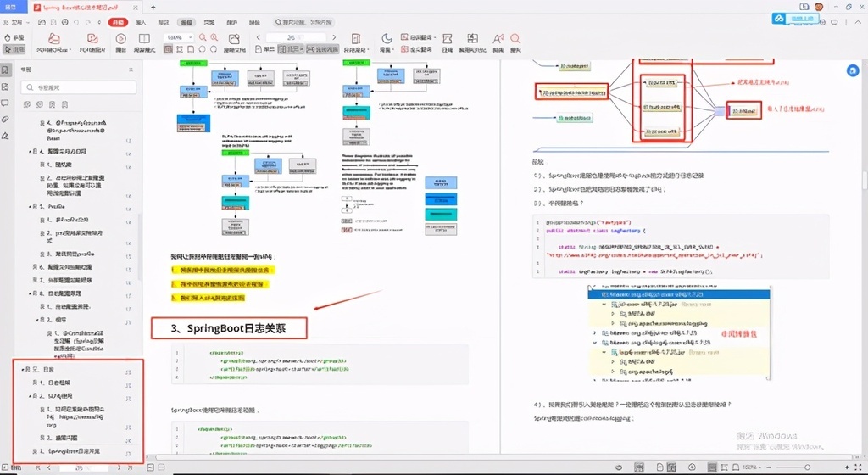
Task: Select the text Selection cursor tool
Action: [14, 49]
